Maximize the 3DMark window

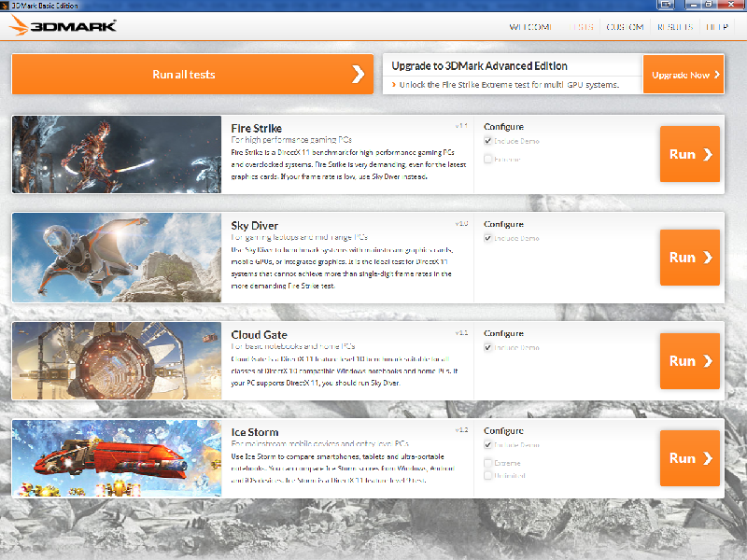[709, 5]
